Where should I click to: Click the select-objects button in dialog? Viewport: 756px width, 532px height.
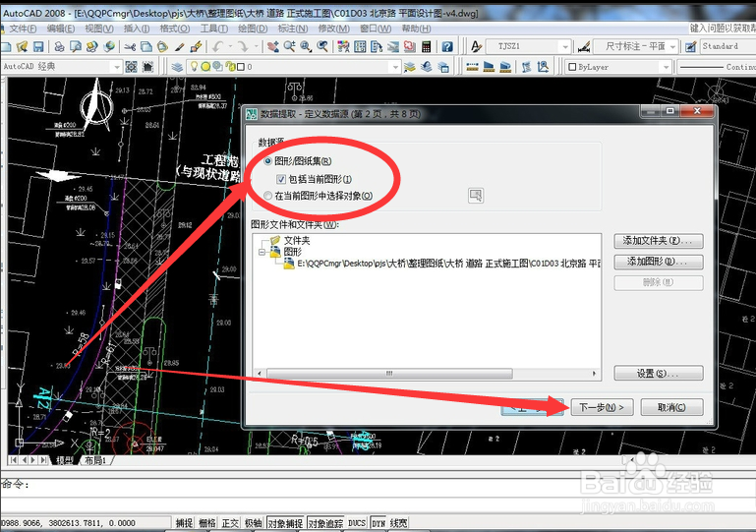point(476,196)
